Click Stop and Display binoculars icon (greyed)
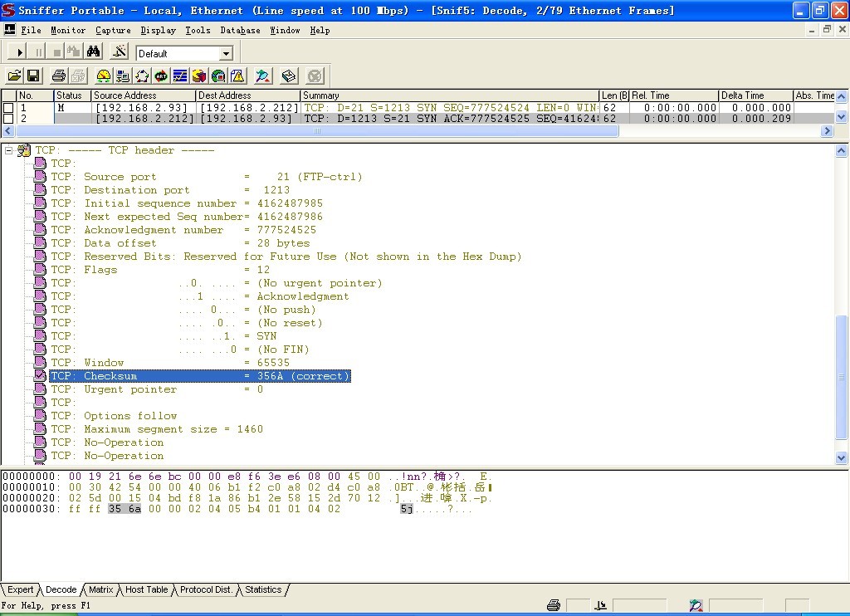 (x=74, y=52)
